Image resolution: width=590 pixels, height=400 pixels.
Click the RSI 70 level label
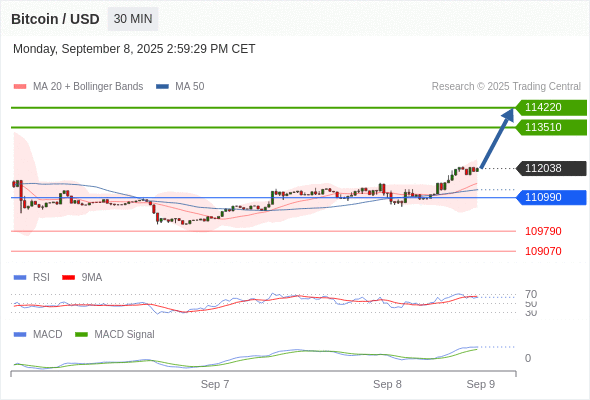point(531,294)
